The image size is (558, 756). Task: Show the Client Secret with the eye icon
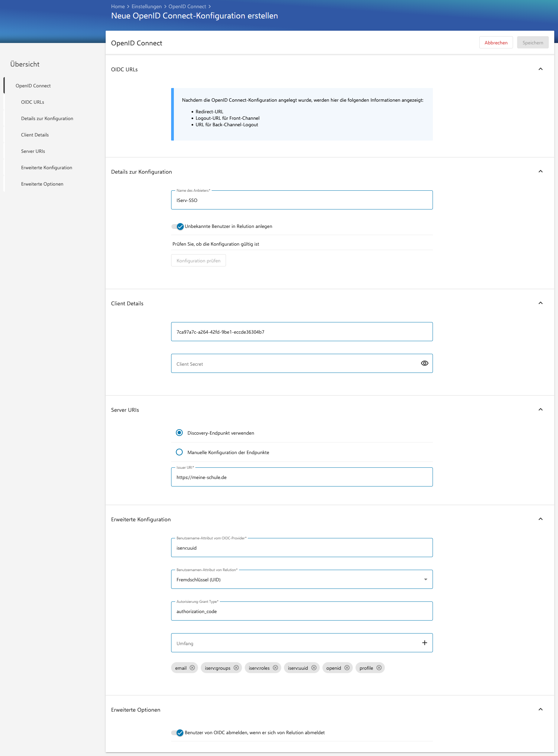coord(424,363)
